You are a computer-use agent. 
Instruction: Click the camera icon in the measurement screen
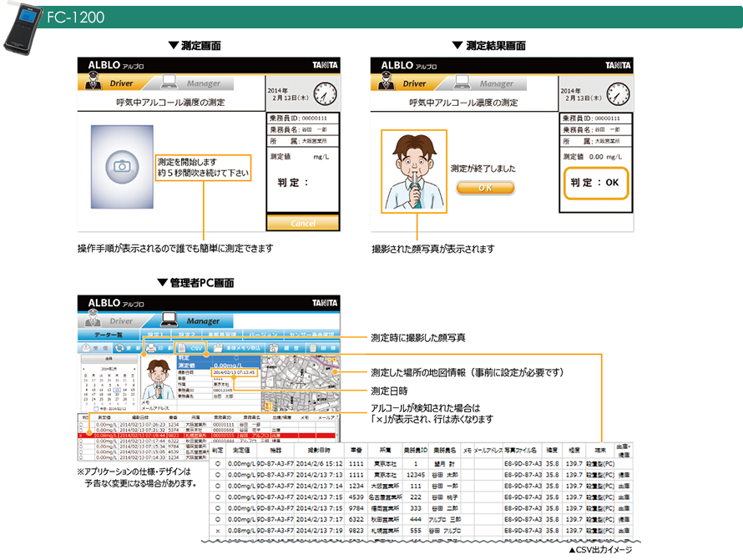click(x=122, y=166)
